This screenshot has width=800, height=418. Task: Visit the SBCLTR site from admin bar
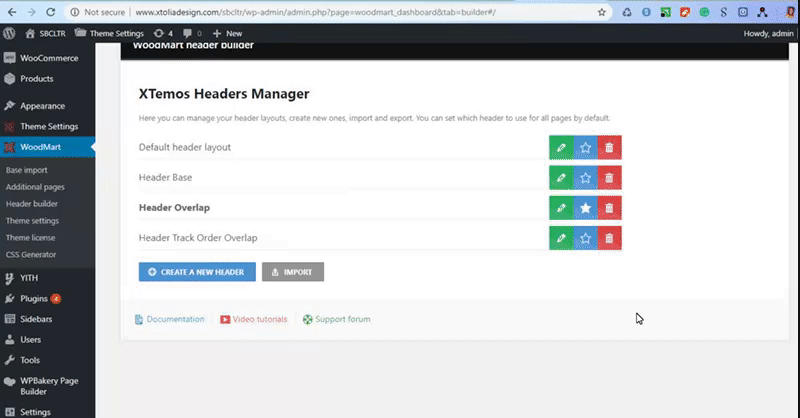point(45,33)
